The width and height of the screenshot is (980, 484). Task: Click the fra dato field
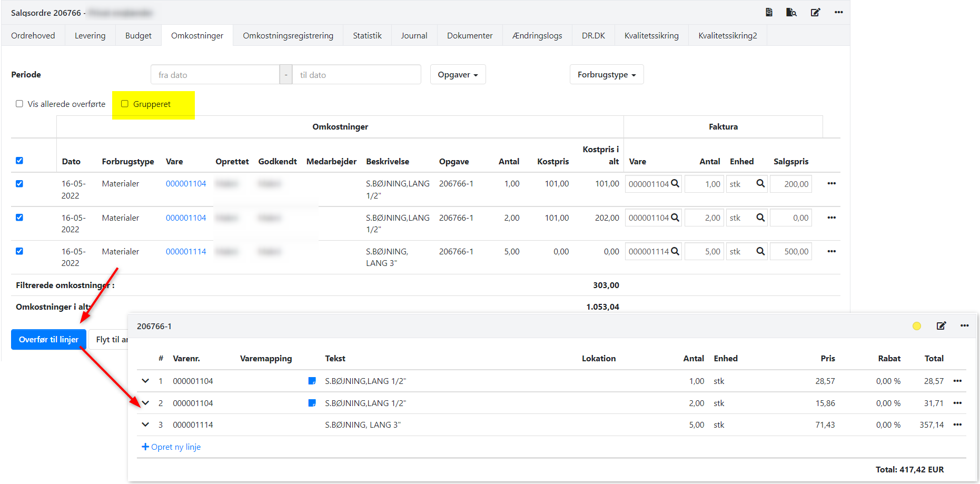tap(215, 75)
